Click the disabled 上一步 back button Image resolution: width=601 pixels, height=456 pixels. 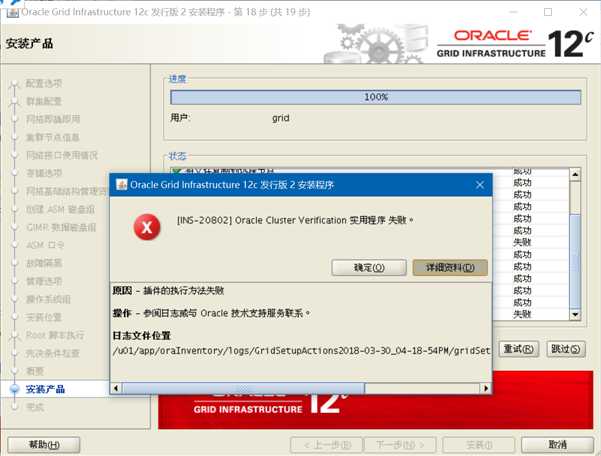[x=327, y=445]
